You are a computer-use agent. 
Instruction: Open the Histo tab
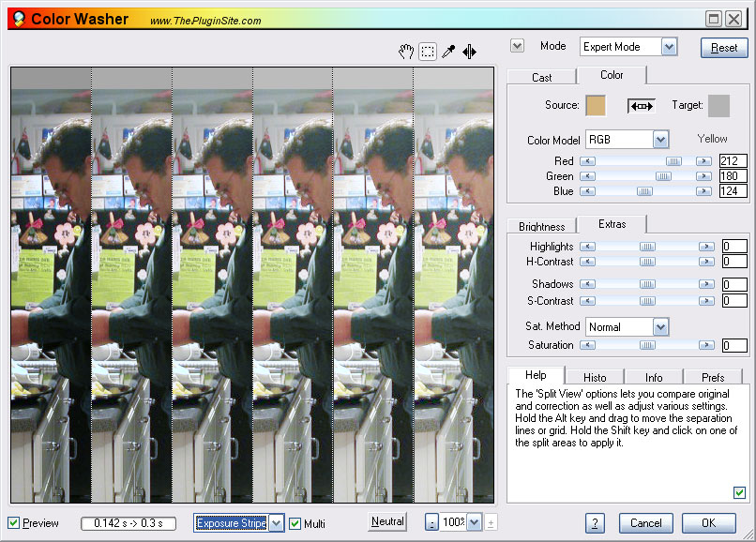[594, 376]
